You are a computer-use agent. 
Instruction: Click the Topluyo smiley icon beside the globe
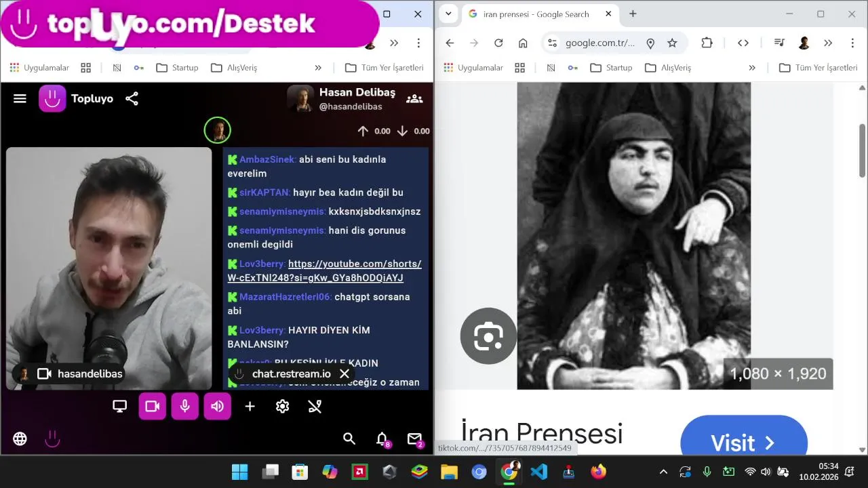point(52,439)
